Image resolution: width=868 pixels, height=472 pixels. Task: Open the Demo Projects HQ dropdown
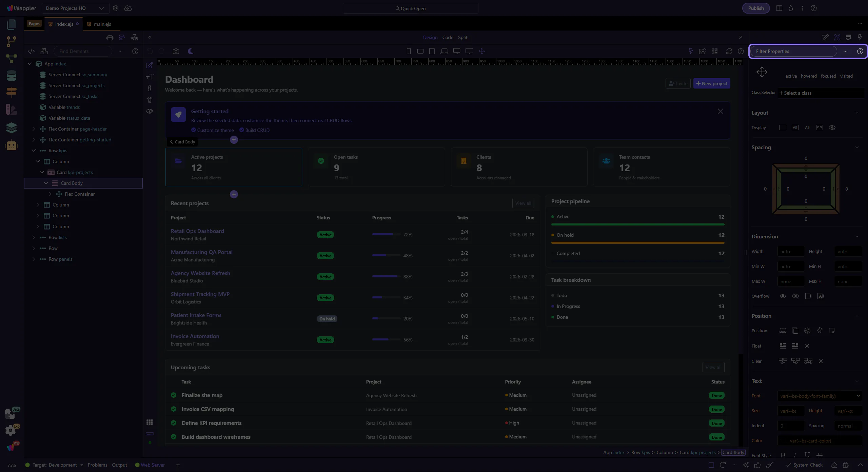click(75, 8)
